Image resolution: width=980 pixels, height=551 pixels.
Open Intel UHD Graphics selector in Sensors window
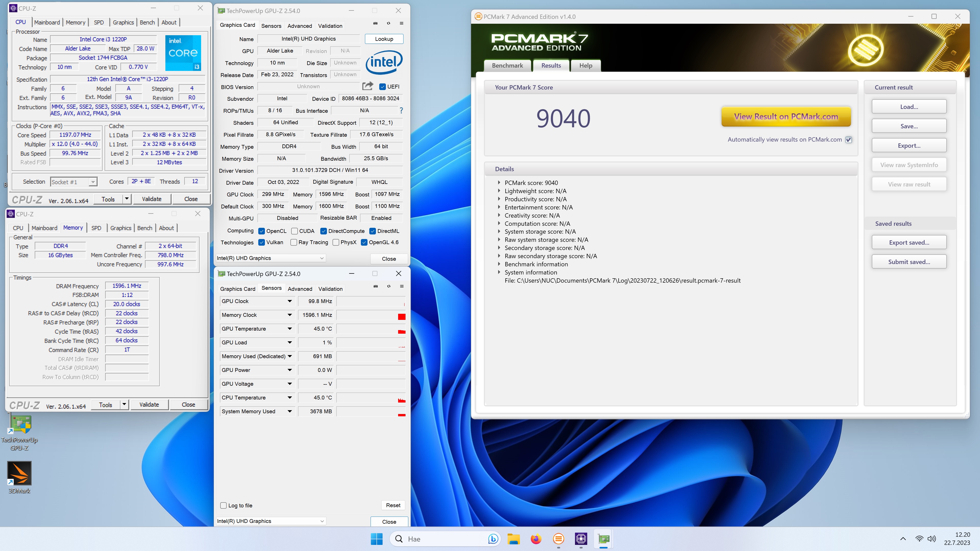click(271, 521)
